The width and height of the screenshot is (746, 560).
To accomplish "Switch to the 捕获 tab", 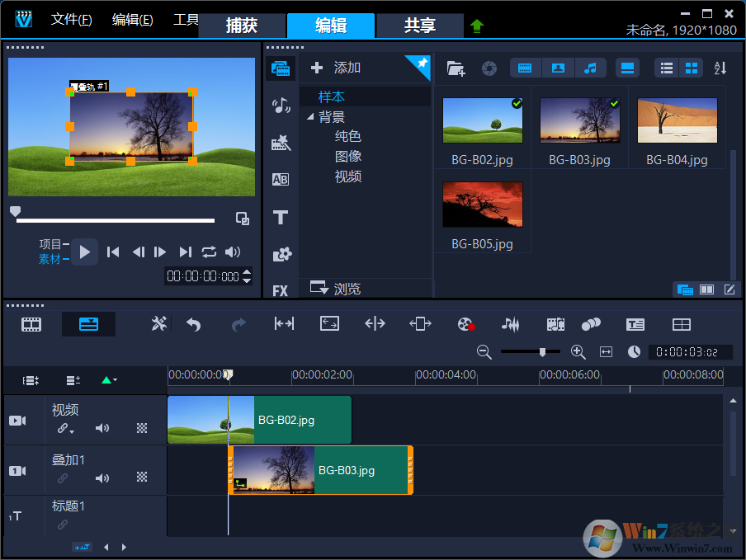I will [242, 26].
